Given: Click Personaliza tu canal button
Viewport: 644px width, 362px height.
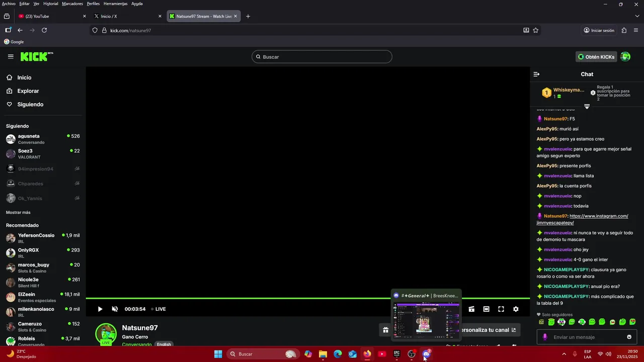Looking at the screenshot, I should click(x=487, y=330).
